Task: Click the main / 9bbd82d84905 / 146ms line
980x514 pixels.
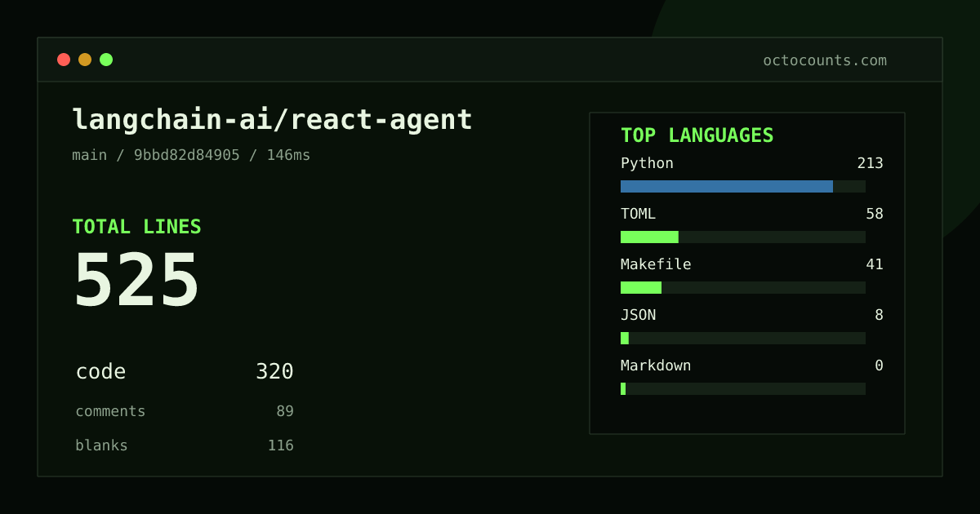Action: pyautogui.click(x=191, y=155)
